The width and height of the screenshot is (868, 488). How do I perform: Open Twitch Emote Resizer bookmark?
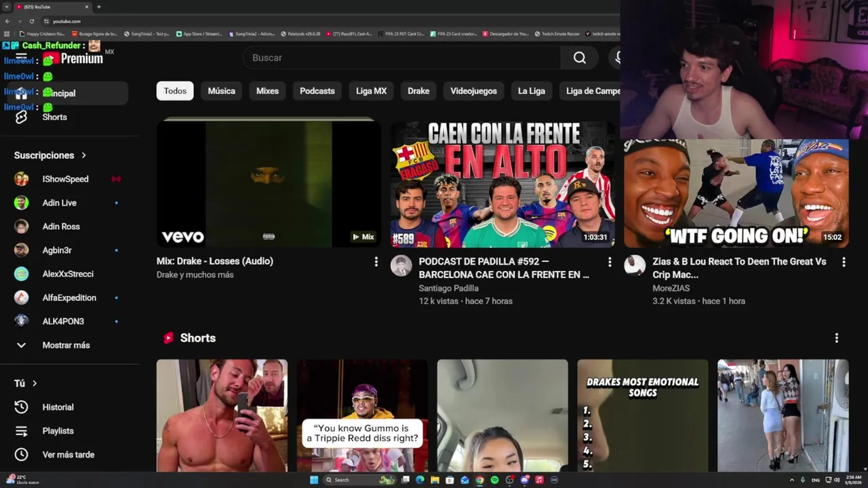pos(557,33)
